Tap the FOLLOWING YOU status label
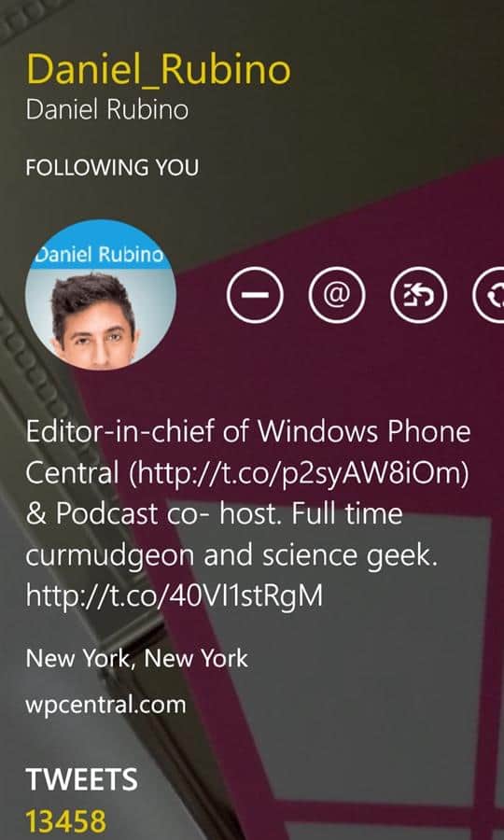 pyautogui.click(x=112, y=168)
